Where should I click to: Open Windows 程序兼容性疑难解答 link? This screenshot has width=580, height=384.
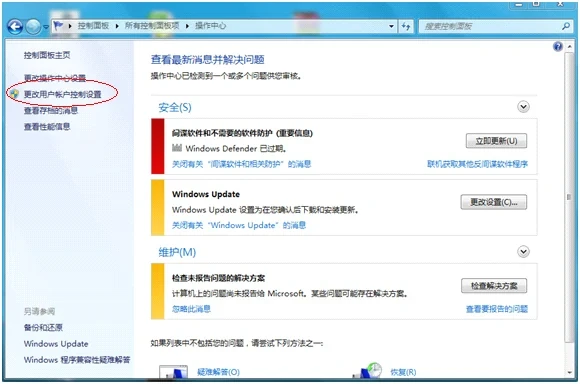pyautogui.click(x=77, y=360)
